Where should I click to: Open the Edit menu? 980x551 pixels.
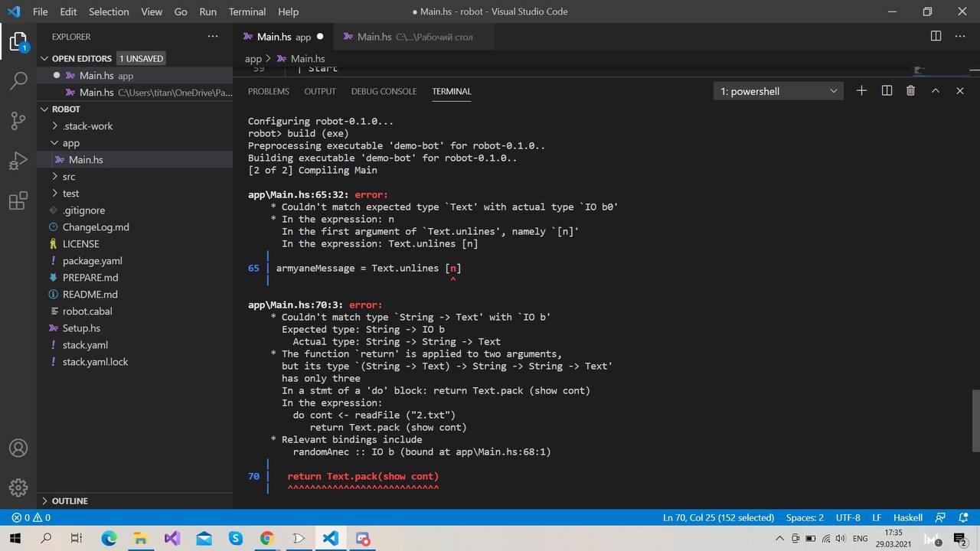68,11
